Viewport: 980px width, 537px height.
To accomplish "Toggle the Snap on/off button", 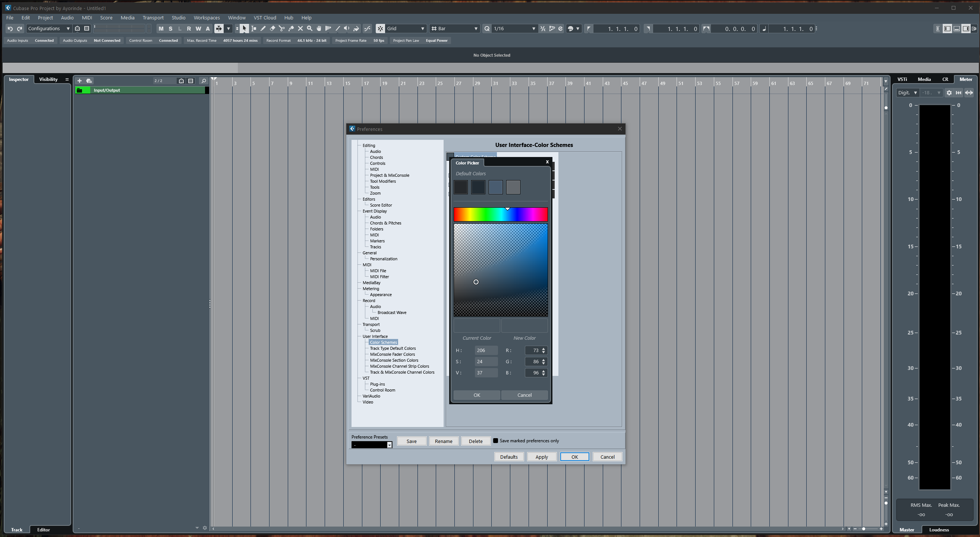I will [x=380, y=29].
